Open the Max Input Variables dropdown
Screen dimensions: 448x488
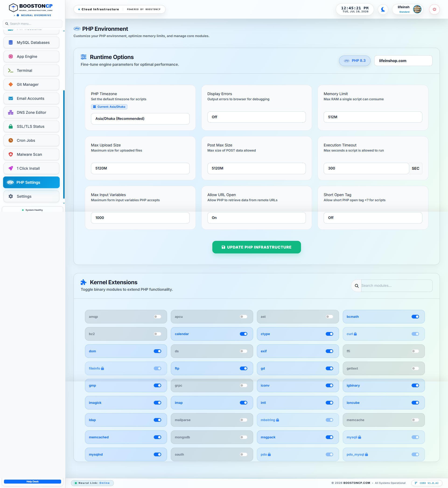click(x=140, y=218)
